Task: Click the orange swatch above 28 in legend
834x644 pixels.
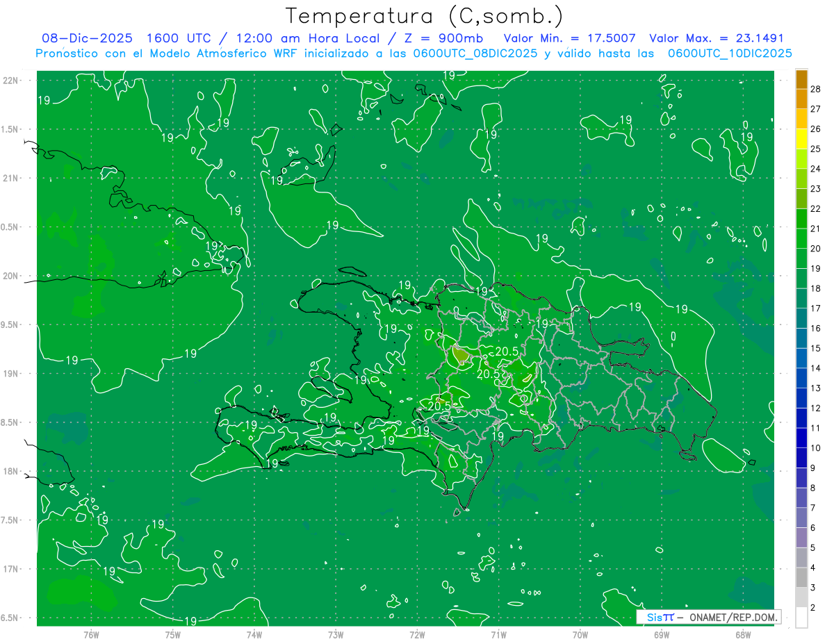Action: click(801, 80)
